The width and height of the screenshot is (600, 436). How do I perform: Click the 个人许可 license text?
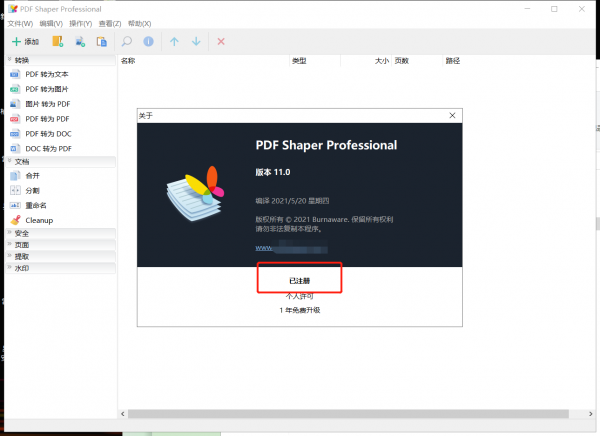coord(300,296)
